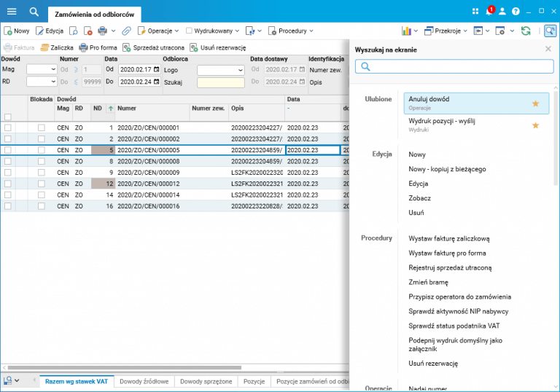Screen dimensions: 560x392
Task: Click the printer icon in toolbar
Action: 102,31
